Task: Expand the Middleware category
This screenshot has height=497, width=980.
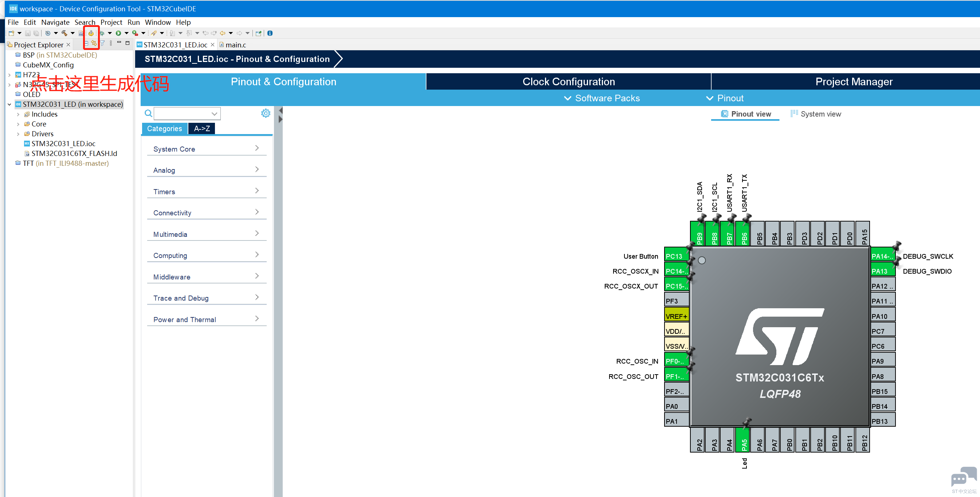Action: (207, 277)
